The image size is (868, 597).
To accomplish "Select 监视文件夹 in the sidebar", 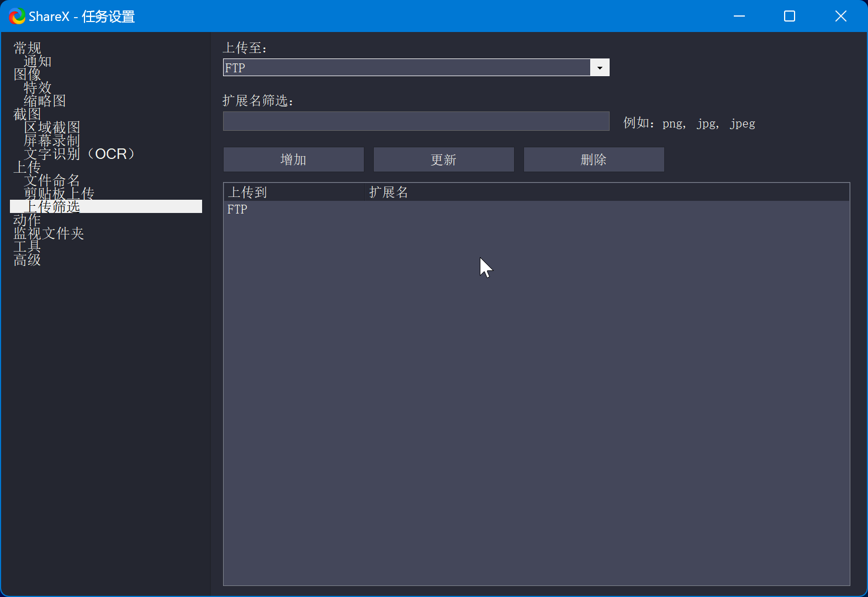I will 49,233.
